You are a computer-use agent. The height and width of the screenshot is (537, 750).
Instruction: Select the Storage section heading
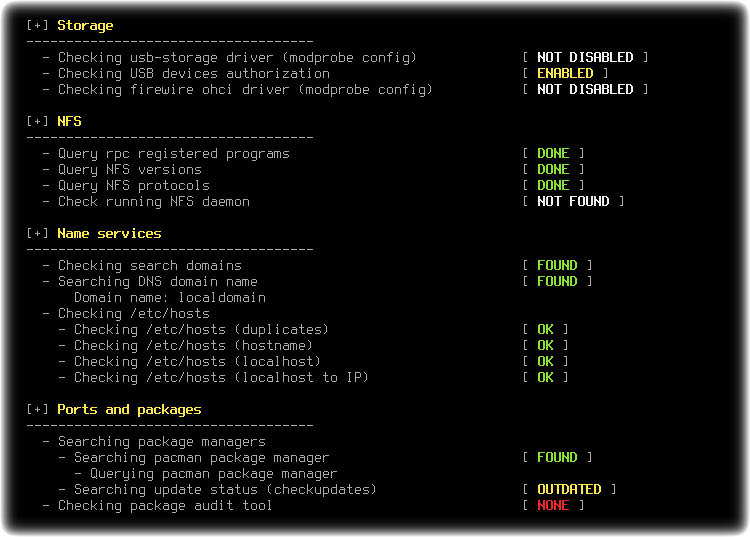pos(85,26)
